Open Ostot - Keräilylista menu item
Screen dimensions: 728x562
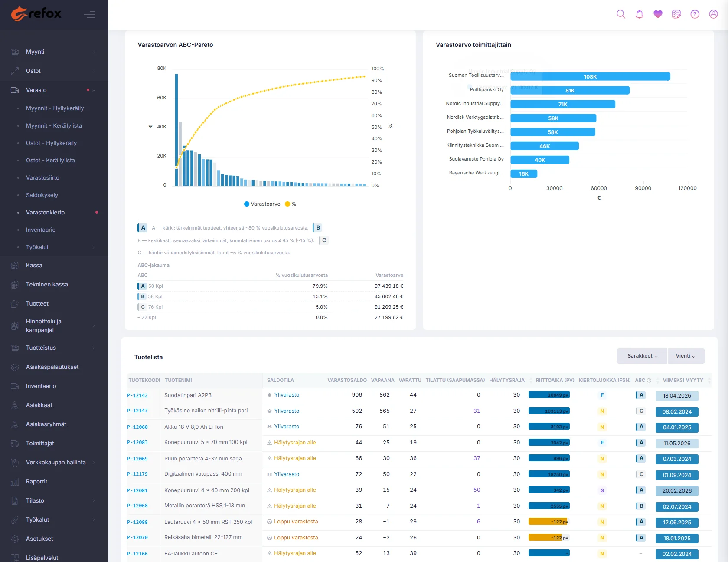pos(50,161)
